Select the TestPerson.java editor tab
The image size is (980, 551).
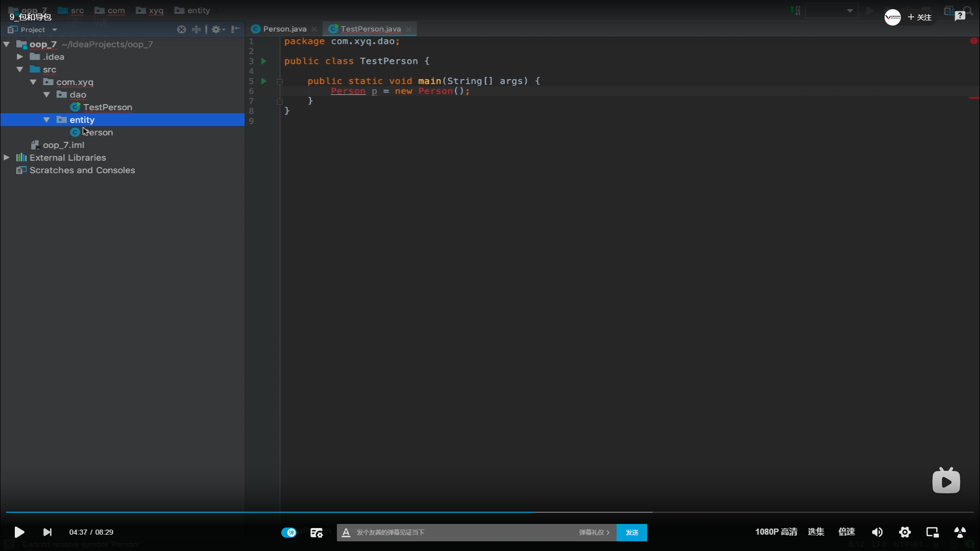(370, 29)
